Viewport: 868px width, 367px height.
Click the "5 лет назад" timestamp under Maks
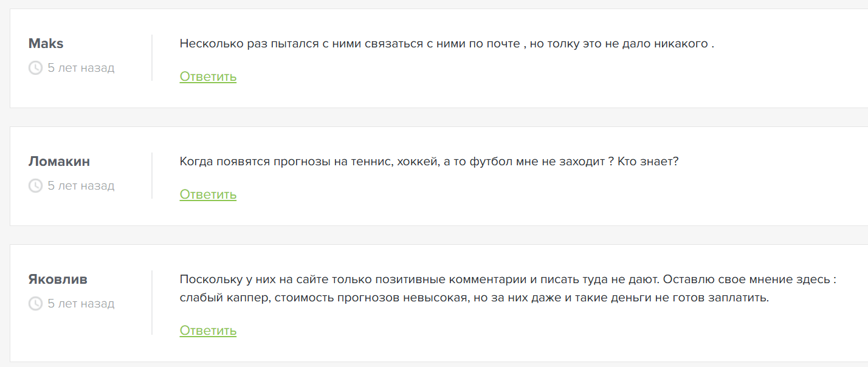[81, 67]
